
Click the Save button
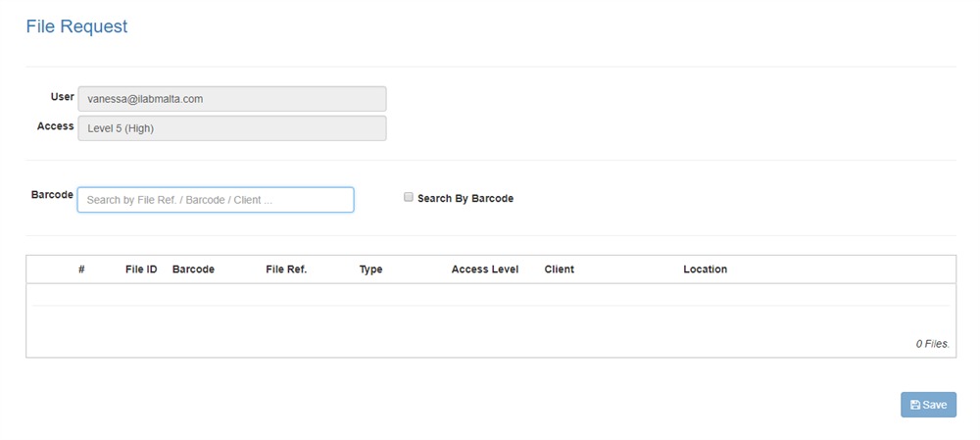(x=928, y=405)
